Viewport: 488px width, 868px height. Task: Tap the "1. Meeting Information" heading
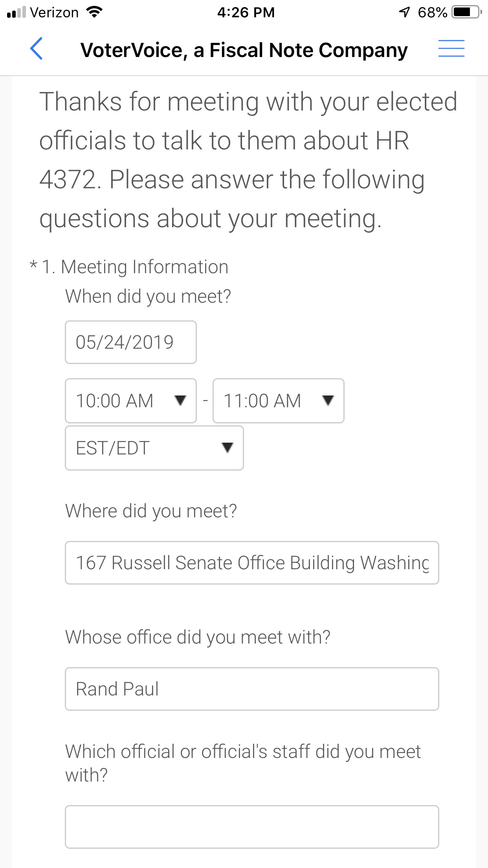click(135, 267)
